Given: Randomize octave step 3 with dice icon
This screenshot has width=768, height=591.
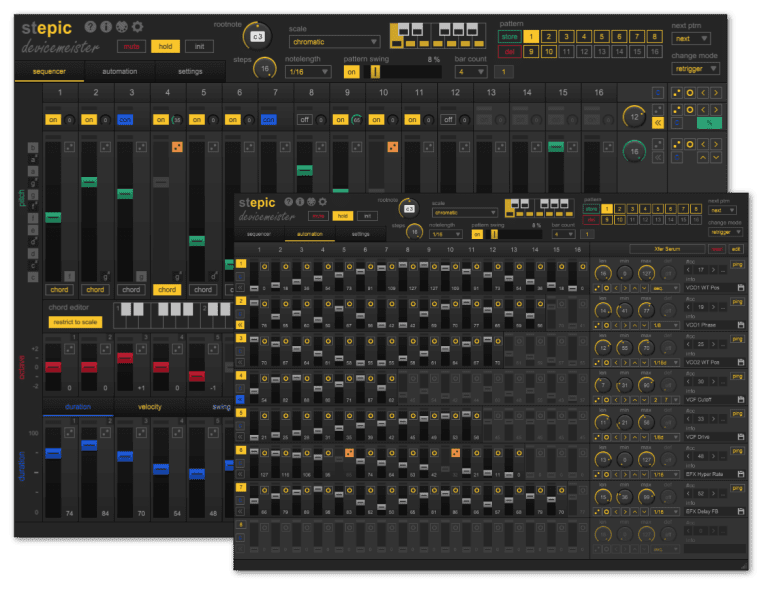Looking at the screenshot, I should tap(142, 349).
